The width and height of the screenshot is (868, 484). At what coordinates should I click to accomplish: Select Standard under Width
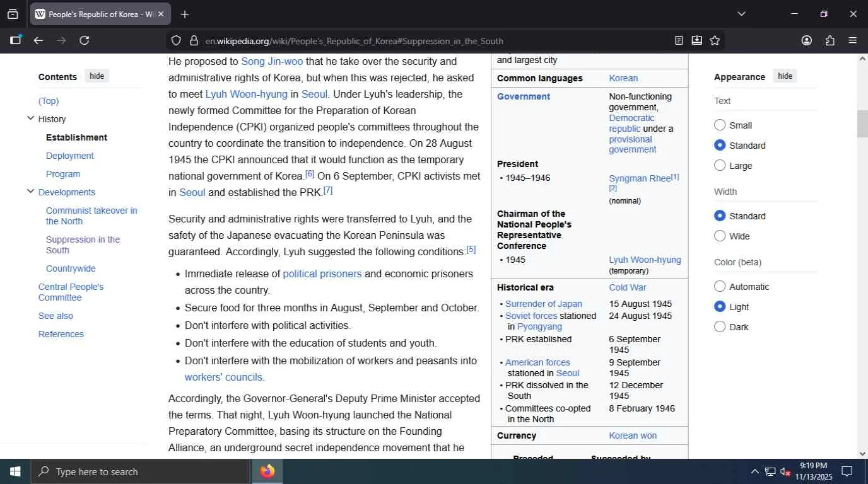pyautogui.click(x=720, y=216)
